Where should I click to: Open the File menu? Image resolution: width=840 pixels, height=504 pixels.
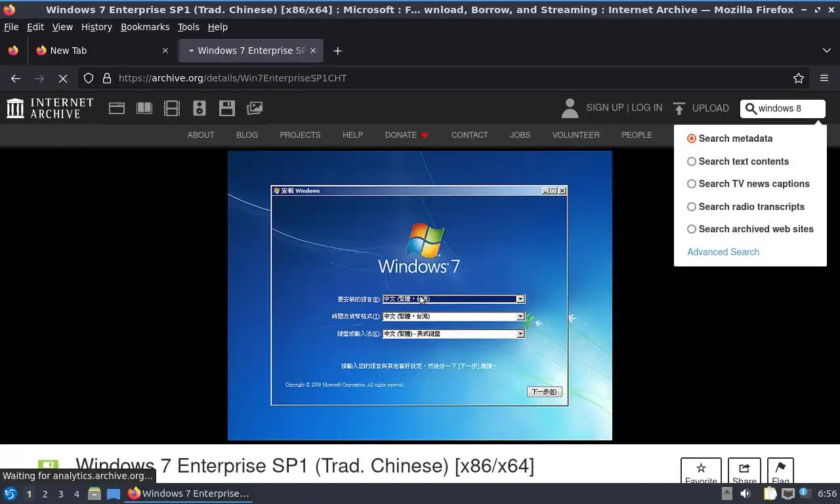[x=11, y=27]
